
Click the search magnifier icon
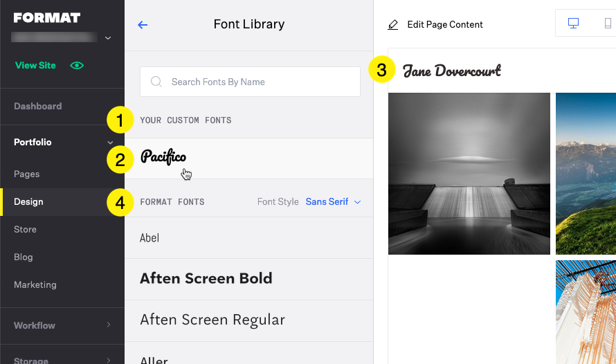[x=156, y=82]
